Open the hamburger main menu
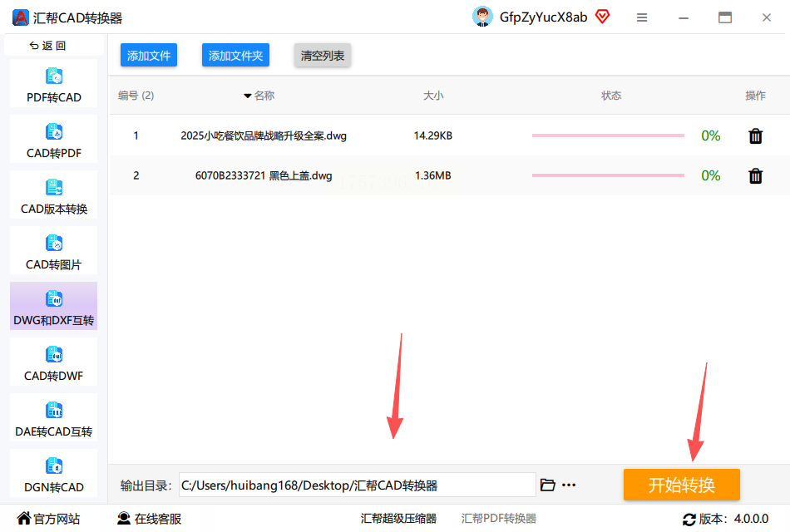Viewport: 790px width, 532px height. (642, 17)
